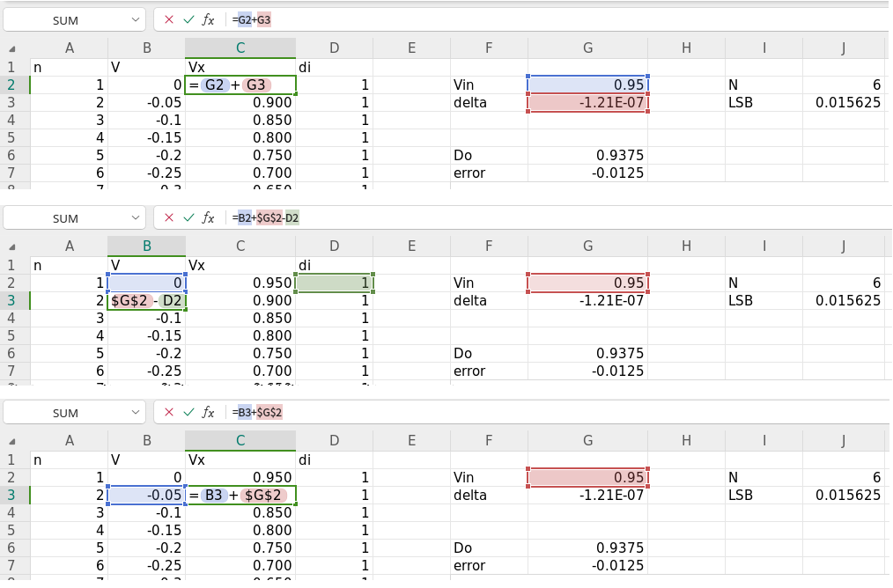Click the editing cell showing = B3 + $G$2
This screenshot has width=893, height=588.
tap(240, 496)
